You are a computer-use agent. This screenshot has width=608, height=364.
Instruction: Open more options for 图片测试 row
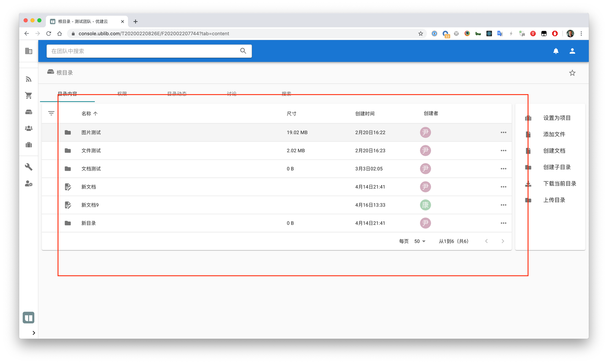(x=503, y=132)
